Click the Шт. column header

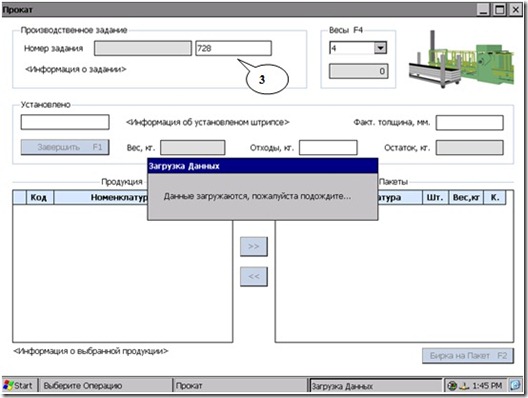[435, 197]
